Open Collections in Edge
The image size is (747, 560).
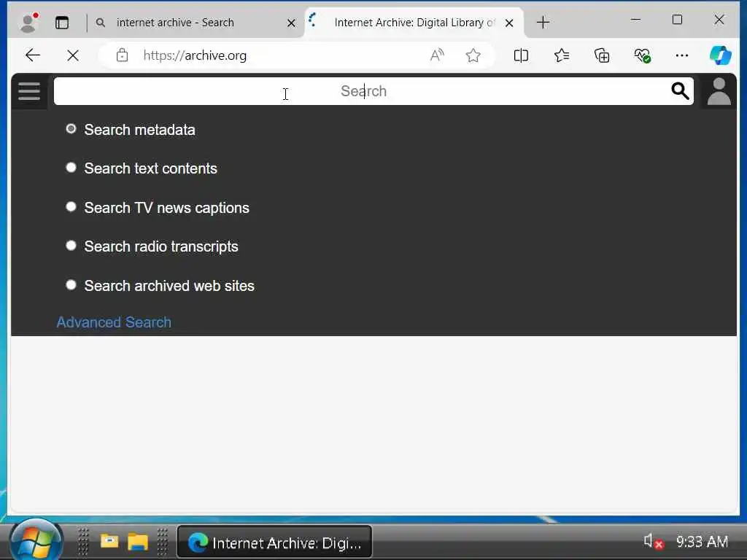[x=602, y=55]
